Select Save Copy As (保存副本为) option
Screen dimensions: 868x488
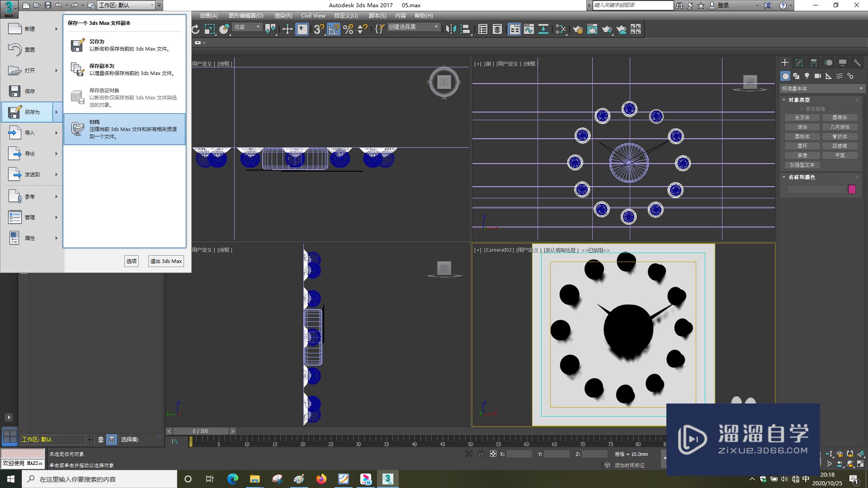(x=124, y=70)
